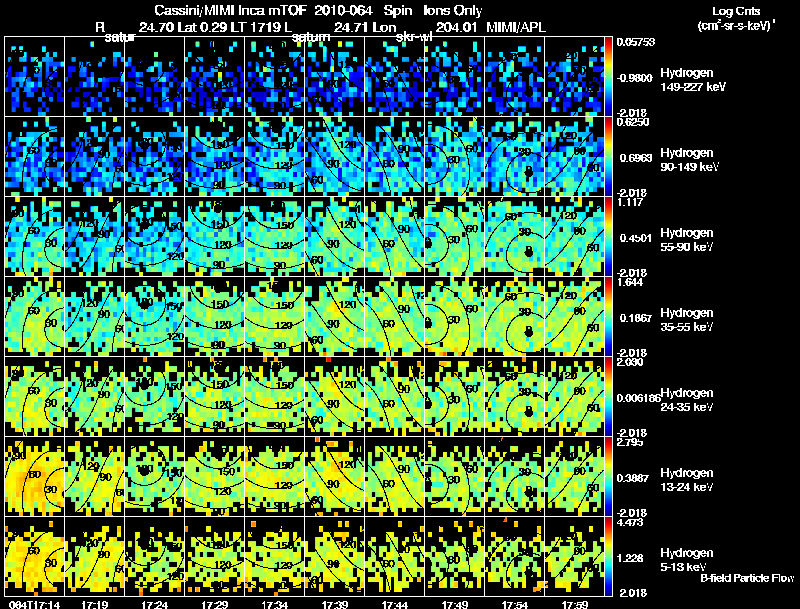Click the '17:19' time axis label
The height and width of the screenshot is (609, 800).
click(x=94, y=604)
